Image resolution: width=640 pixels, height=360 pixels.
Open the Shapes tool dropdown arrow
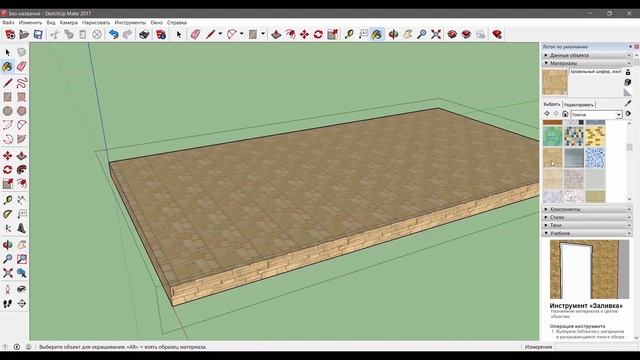[263, 34]
